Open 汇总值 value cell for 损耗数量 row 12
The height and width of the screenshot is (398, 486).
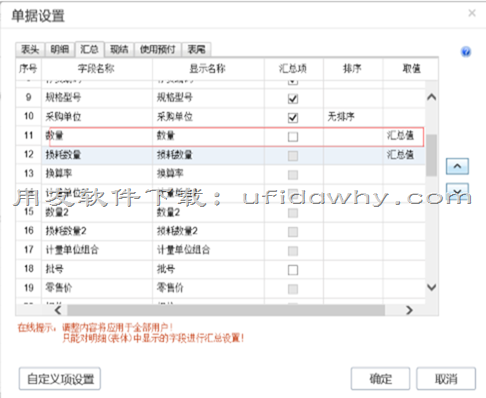tap(404, 155)
